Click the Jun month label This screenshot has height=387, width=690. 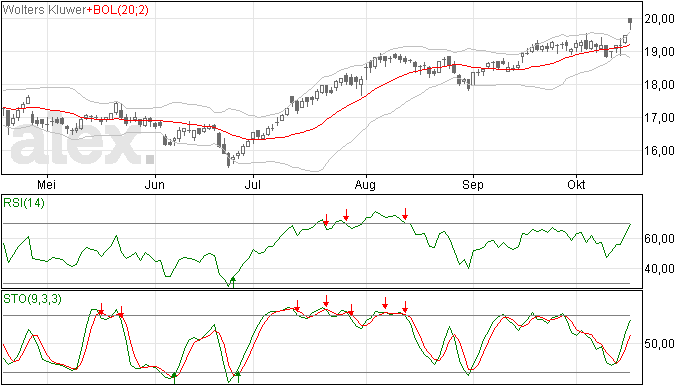(x=154, y=184)
